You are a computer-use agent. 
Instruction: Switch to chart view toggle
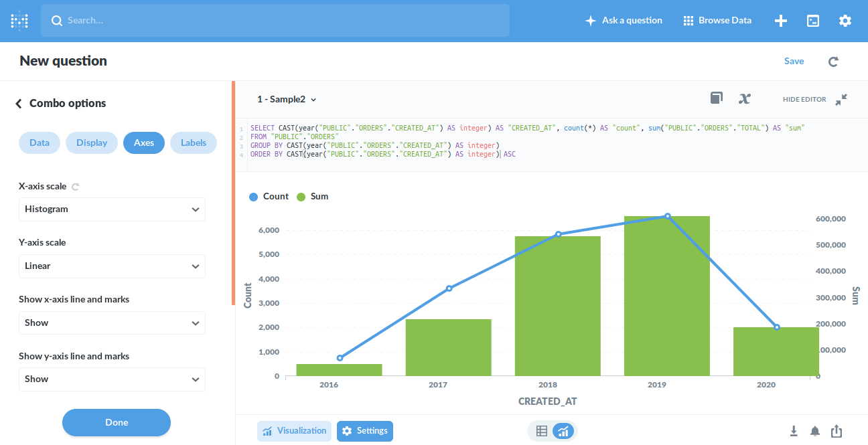click(563, 431)
